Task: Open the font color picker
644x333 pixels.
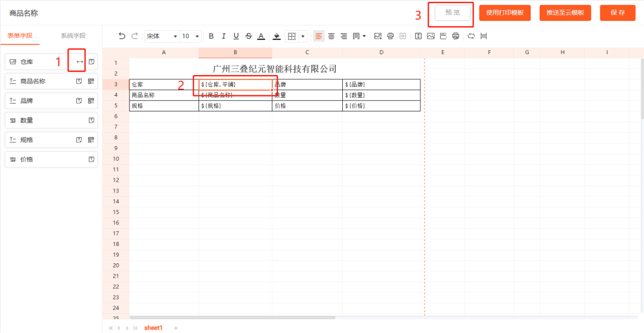Action: [261, 36]
